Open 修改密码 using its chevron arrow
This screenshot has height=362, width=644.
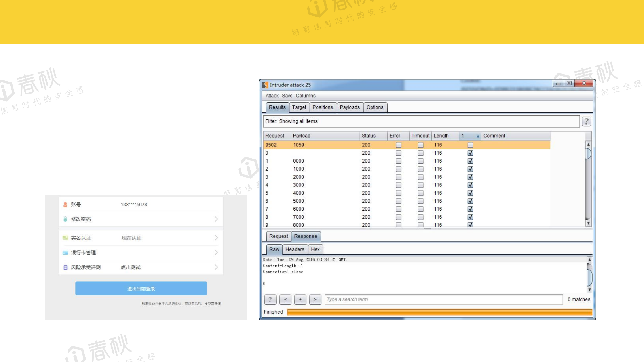216,219
